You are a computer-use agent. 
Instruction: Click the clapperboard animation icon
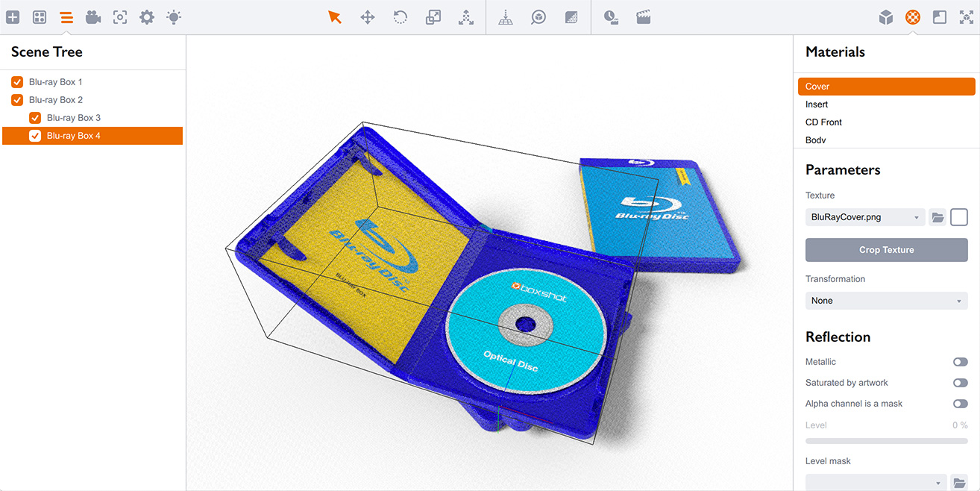[644, 17]
